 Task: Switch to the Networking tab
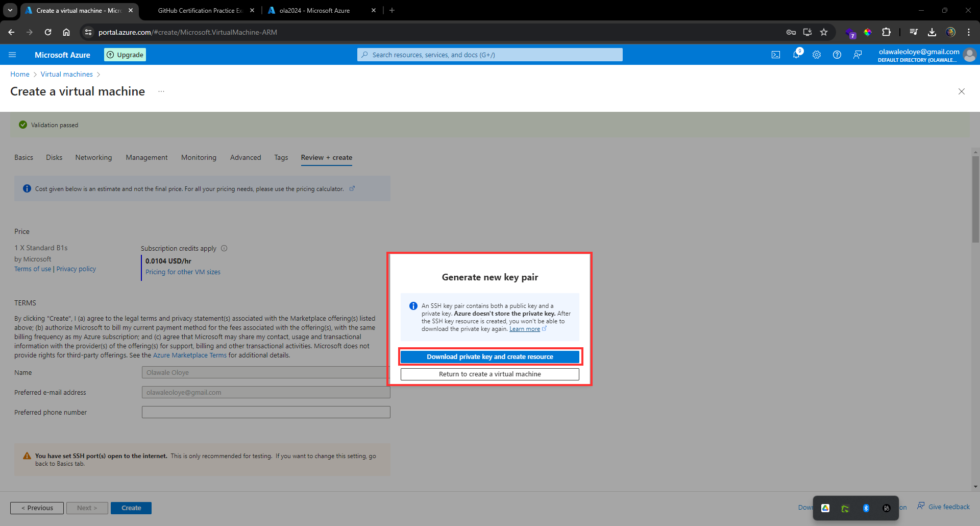pos(93,157)
